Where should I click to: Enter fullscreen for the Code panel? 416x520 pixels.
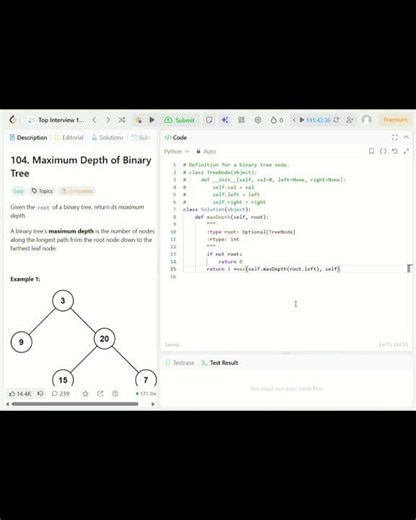coord(395,137)
